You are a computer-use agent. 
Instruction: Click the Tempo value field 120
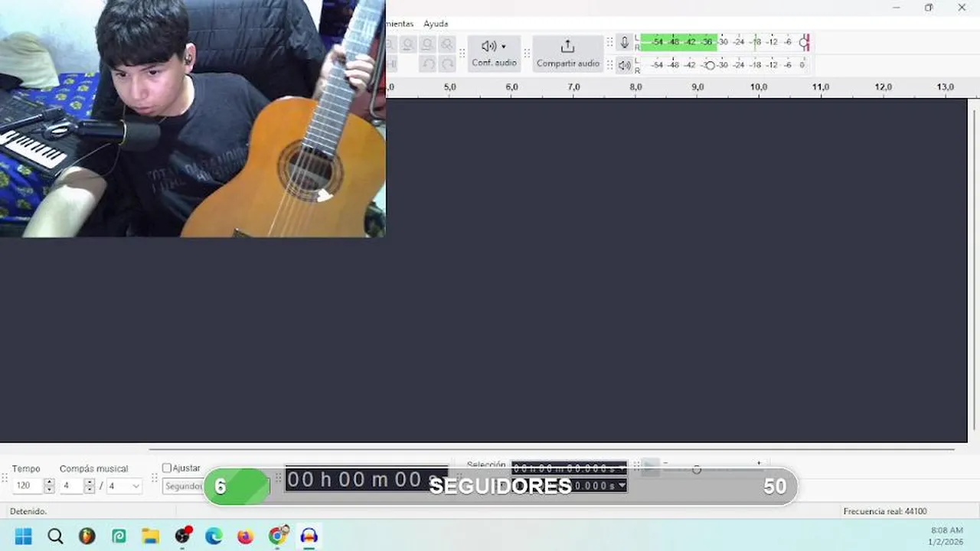27,486
